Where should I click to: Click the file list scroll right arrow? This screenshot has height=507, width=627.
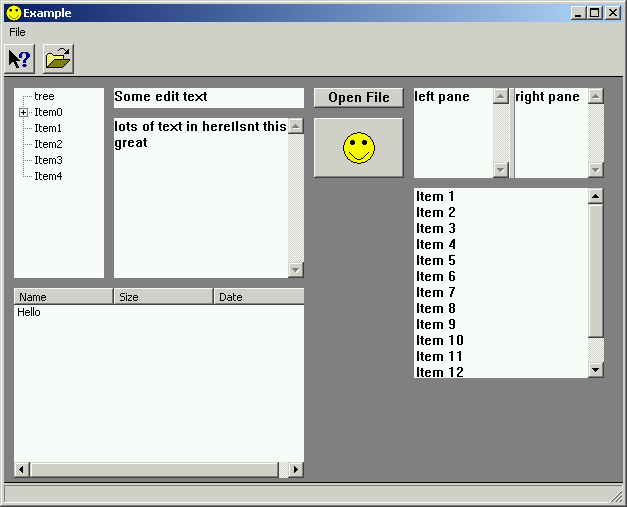[296, 470]
